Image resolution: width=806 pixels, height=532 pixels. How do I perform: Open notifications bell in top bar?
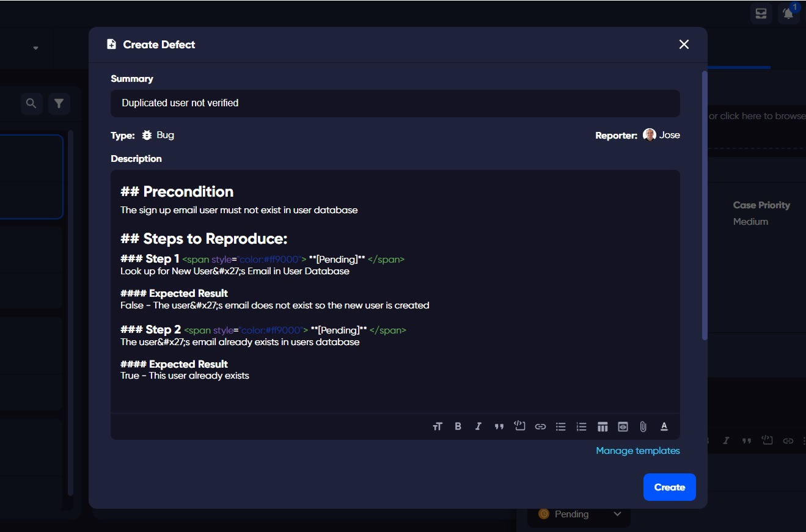(789, 13)
